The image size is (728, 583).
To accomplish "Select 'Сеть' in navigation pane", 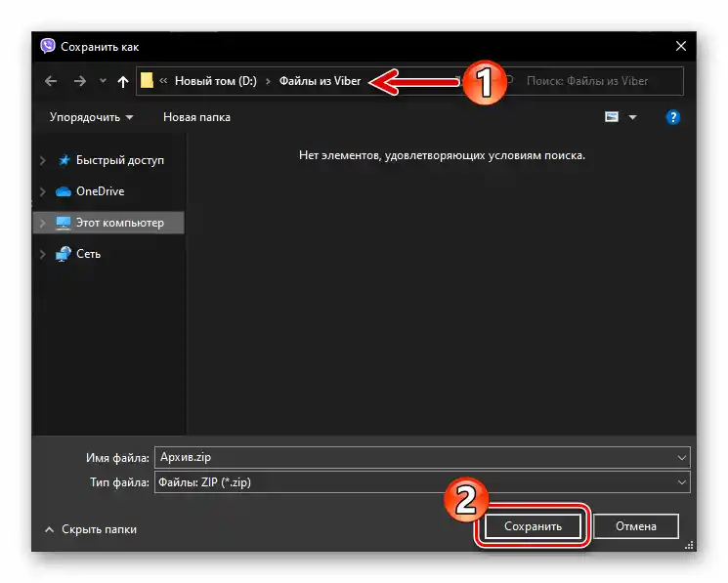I will (88, 254).
